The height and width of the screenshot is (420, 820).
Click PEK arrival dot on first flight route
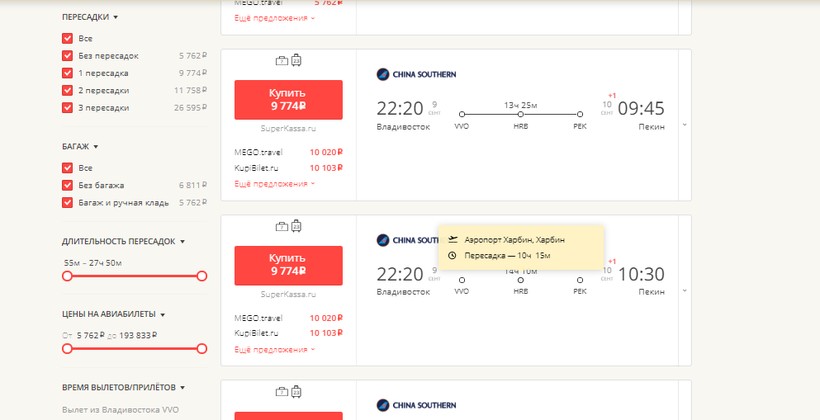[580, 114]
